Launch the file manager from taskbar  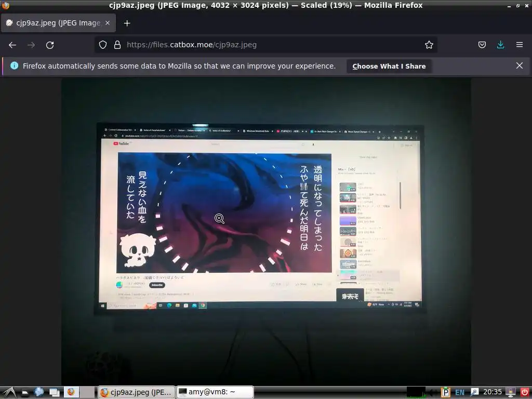(x=25, y=393)
